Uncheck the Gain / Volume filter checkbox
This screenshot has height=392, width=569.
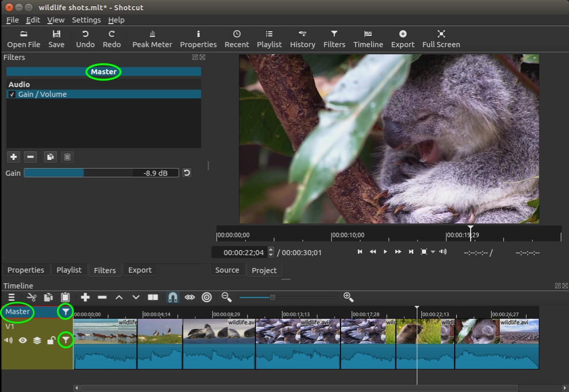coord(12,94)
